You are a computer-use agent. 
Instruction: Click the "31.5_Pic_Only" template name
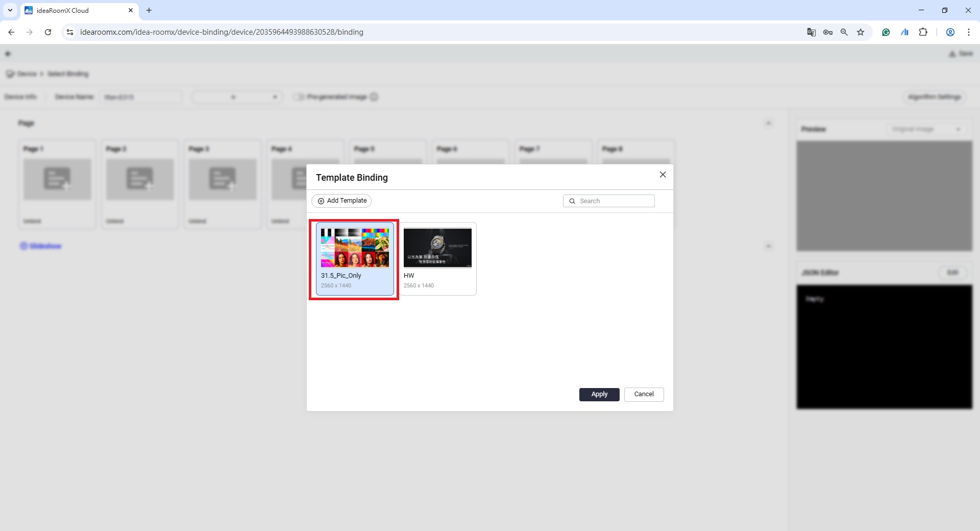tap(341, 276)
